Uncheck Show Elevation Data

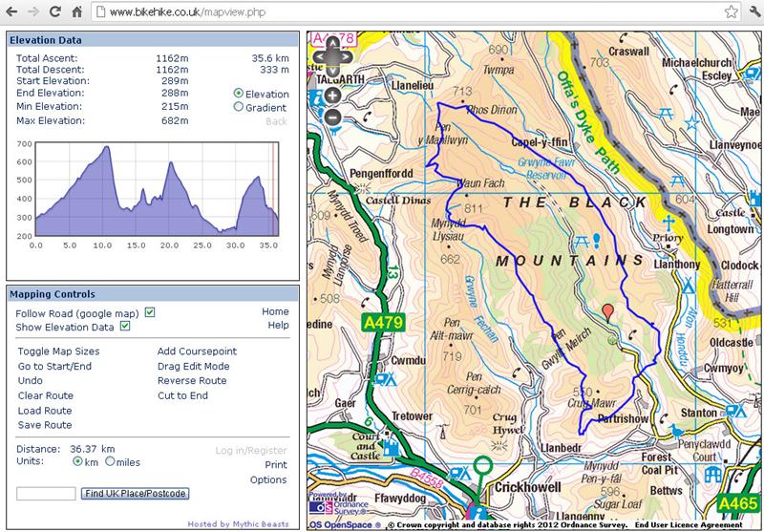click(x=125, y=327)
